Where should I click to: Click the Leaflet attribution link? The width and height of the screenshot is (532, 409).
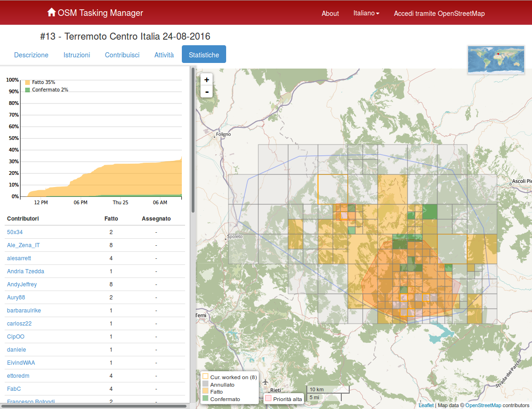(426, 405)
